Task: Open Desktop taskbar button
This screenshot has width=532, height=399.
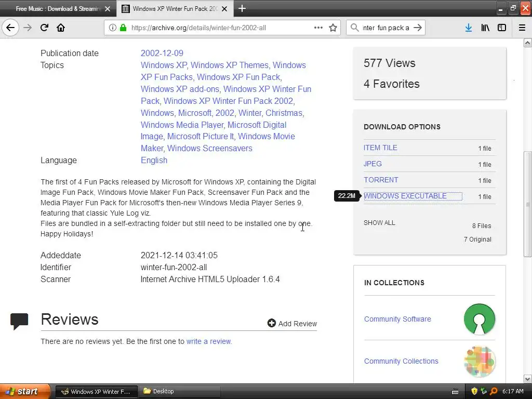Action: click(179, 392)
